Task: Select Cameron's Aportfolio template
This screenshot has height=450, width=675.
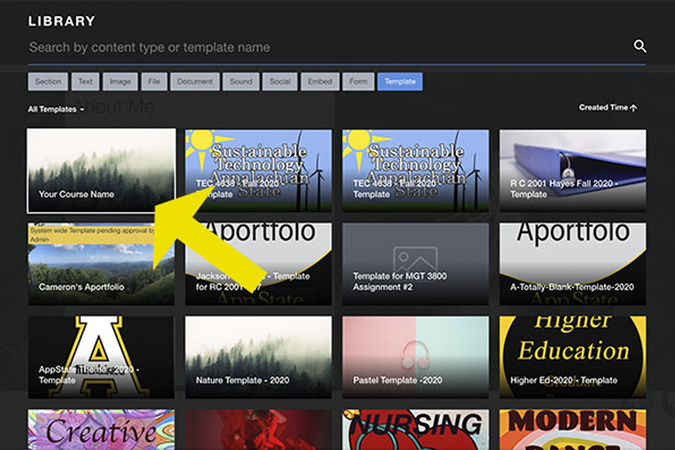Action: [x=101, y=264]
